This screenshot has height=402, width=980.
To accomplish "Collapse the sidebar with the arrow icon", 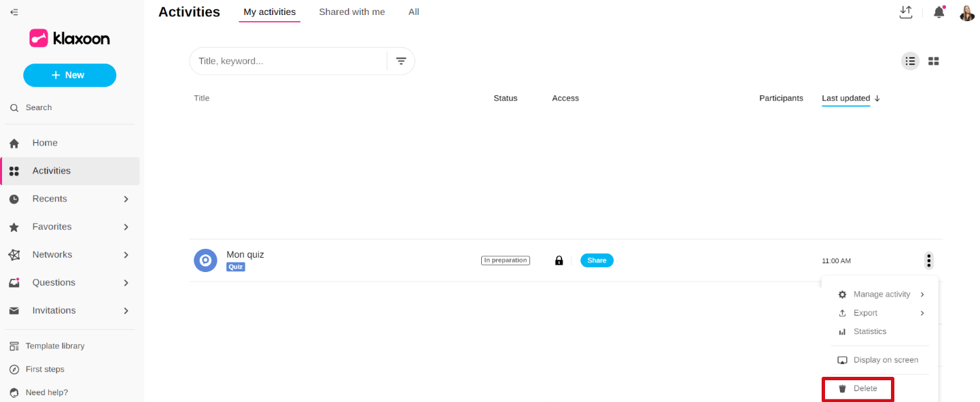I will pyautogui.click(x=14, y=12).
